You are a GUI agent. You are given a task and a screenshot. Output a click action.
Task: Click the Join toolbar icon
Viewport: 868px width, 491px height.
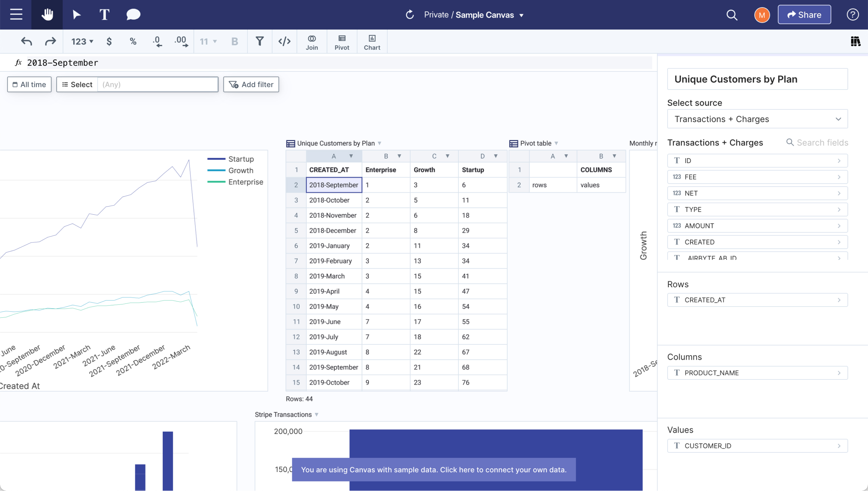pos(312,42)
